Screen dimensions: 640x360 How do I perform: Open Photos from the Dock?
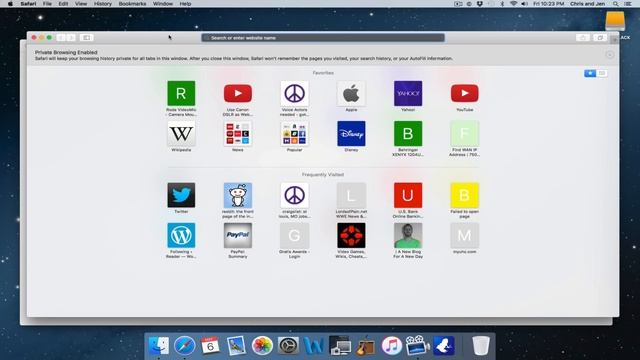click(x=262, y=346)
